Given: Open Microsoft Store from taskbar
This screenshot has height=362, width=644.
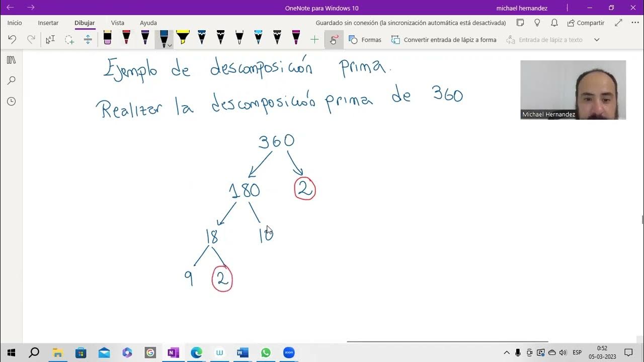Looking at the screenshot, I should coord(80,352).
